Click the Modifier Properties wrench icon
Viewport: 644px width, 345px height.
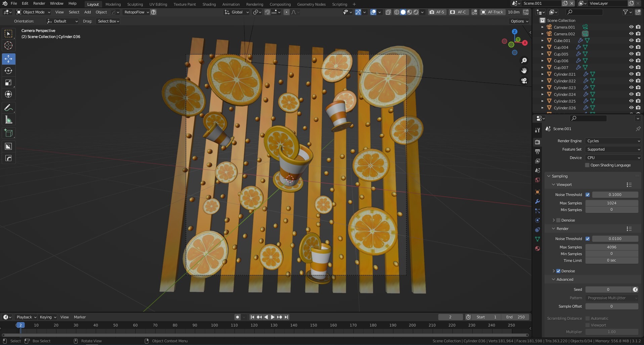538,201
